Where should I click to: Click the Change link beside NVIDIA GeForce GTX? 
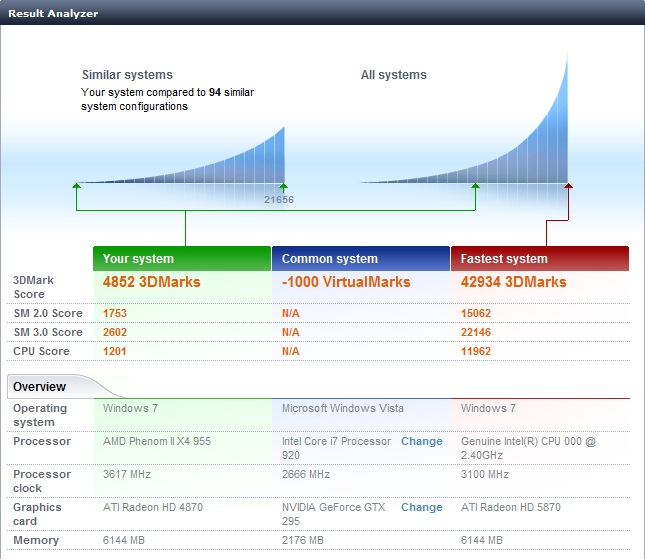tap(421, 507)
